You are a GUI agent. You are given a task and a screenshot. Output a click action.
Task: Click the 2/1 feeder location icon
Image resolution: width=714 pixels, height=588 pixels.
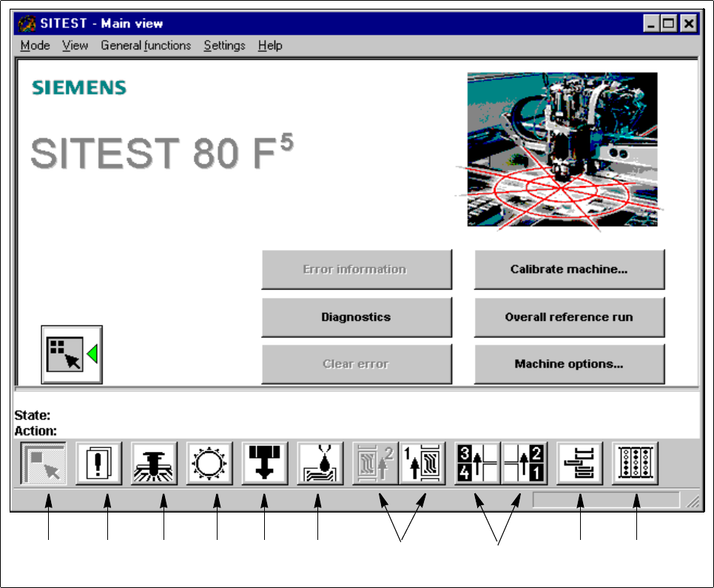click(x=524, y=463)
